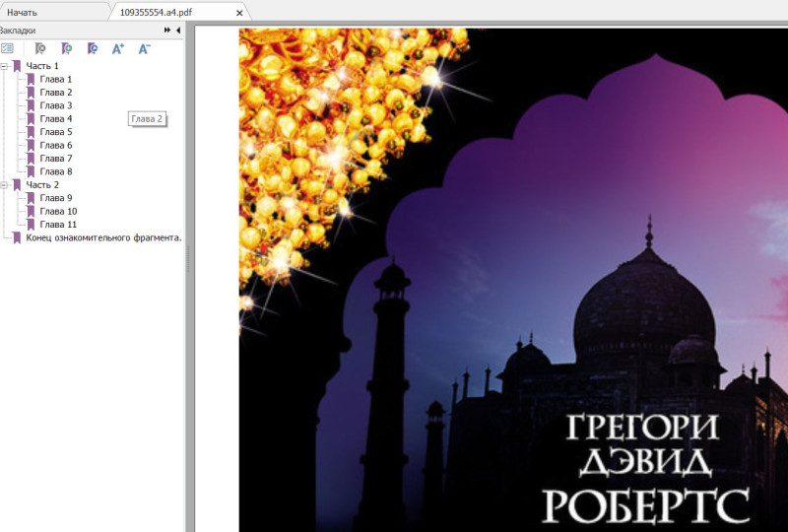Navigate to the Глава 10 bookmark
This screenshot has width=788, height=532.
(58, 211)
